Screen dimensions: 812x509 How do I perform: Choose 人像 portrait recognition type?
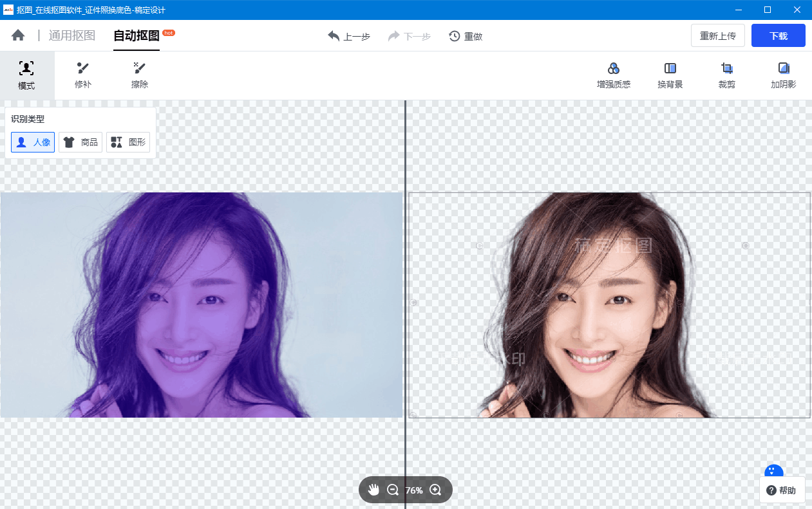[33, 142]
